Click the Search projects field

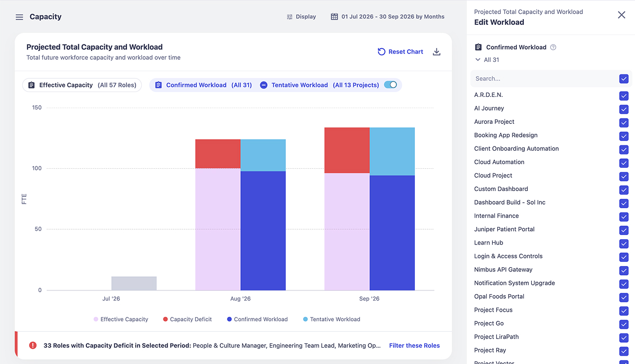pos(544,79)
